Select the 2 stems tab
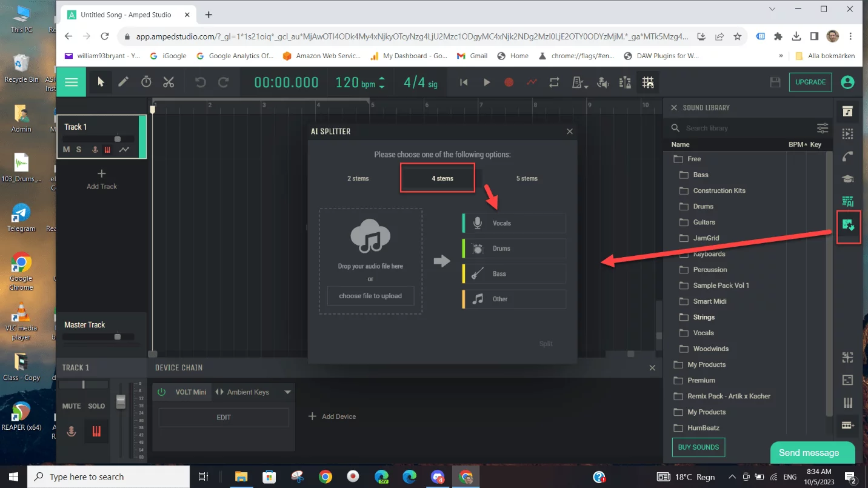Image resolution: width=868 pixels, height=488 pixels. pyautogui.click(x=358, y=178)
